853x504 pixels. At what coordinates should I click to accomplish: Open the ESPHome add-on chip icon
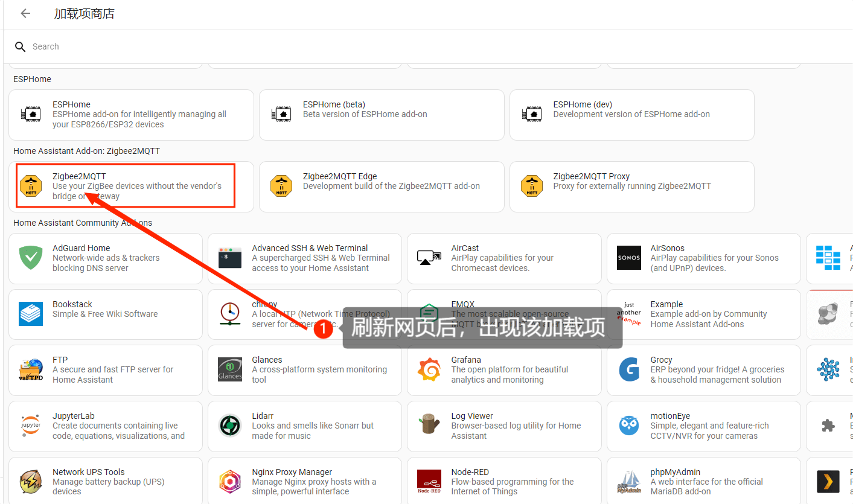point(31,114)
